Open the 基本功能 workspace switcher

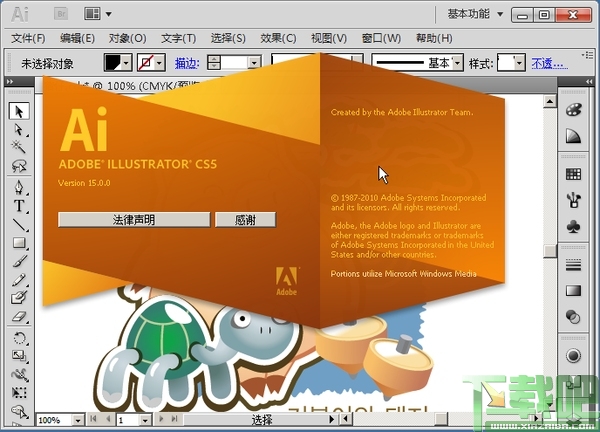tap(475, 14)
